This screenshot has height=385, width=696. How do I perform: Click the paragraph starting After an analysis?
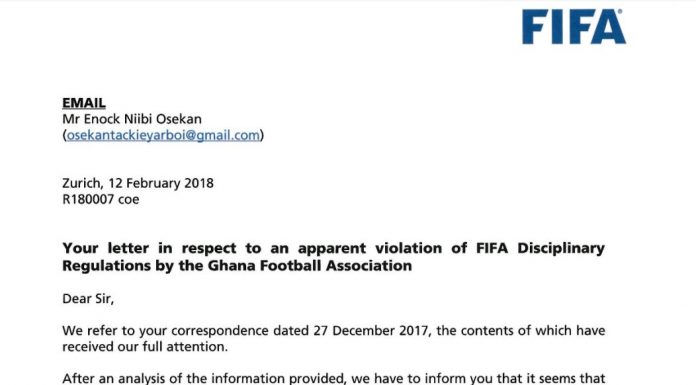(x=333, y=378)
